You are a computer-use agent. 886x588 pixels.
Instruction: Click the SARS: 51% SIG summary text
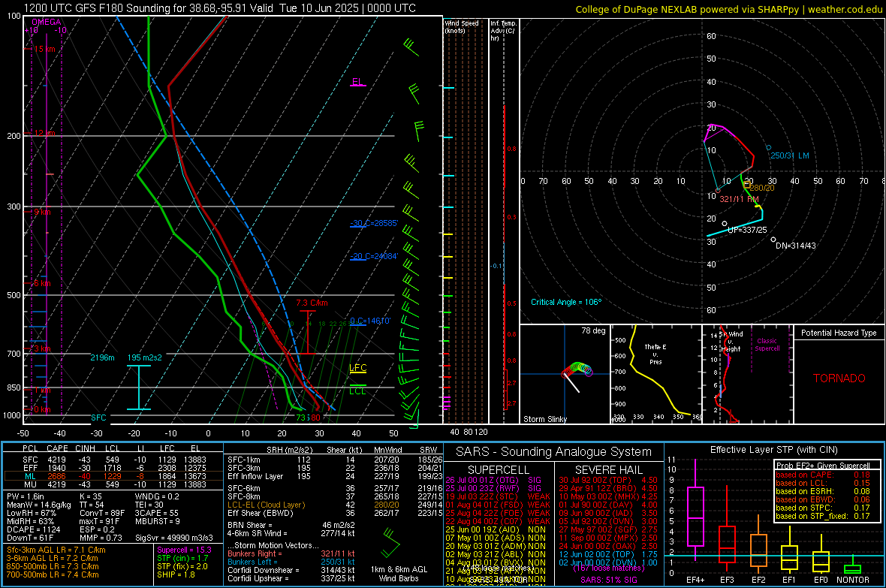(608, 580)
